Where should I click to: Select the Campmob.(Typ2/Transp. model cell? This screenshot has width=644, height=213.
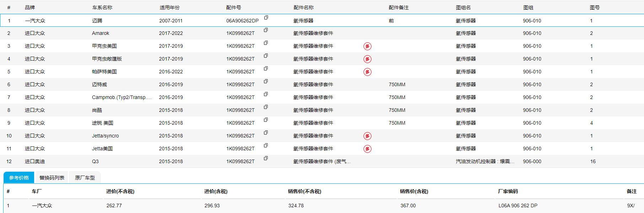tap(122, 97)
